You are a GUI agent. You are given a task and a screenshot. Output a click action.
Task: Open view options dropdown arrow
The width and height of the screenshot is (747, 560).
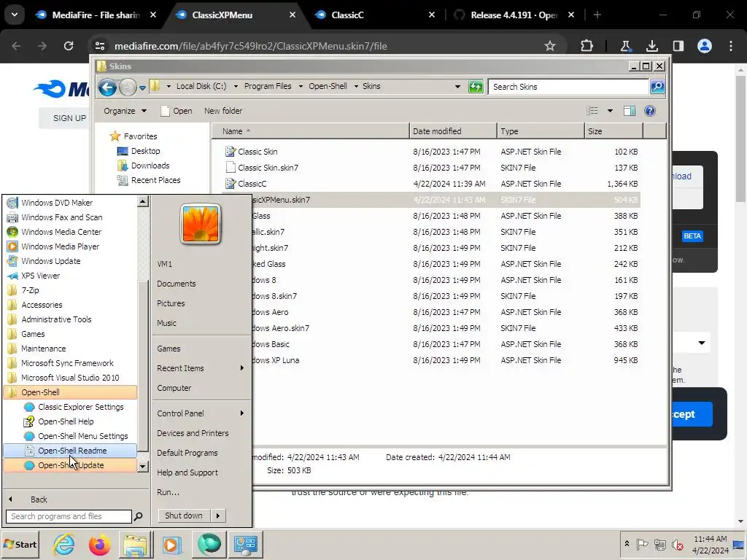point(610,111)
